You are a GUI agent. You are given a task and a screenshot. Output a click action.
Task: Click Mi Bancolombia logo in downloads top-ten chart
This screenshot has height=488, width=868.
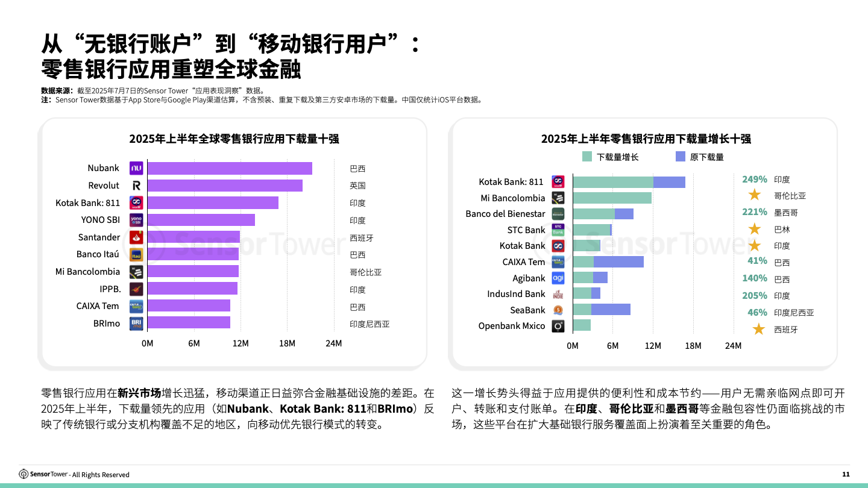point(136,272)
